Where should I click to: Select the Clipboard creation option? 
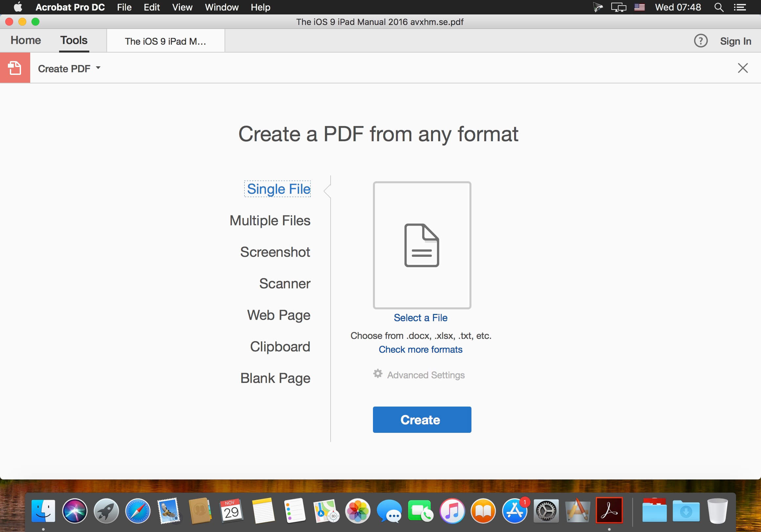coord(280,346)
